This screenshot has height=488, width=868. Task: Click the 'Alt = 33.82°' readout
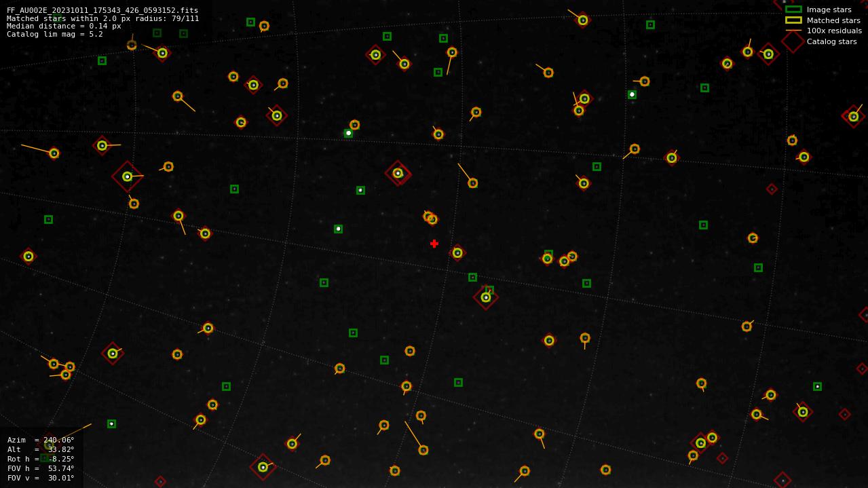coord(41,449)
